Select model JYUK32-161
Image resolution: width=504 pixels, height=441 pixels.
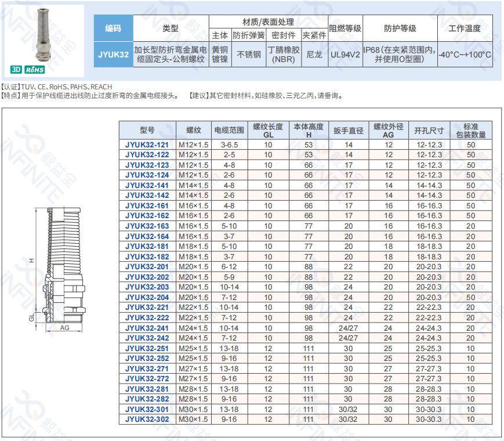pos(147,205)
